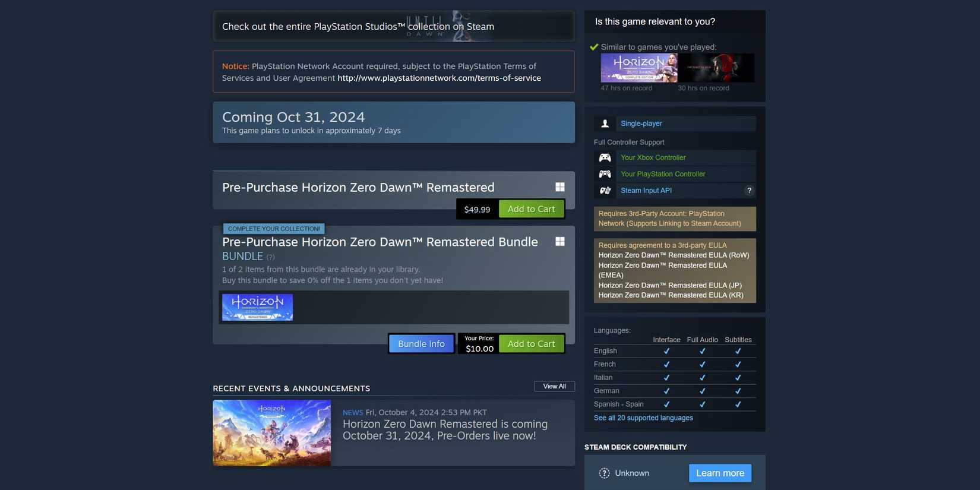Open the news announcement image thumbnail
980x490 pixels.
point(272,433)
